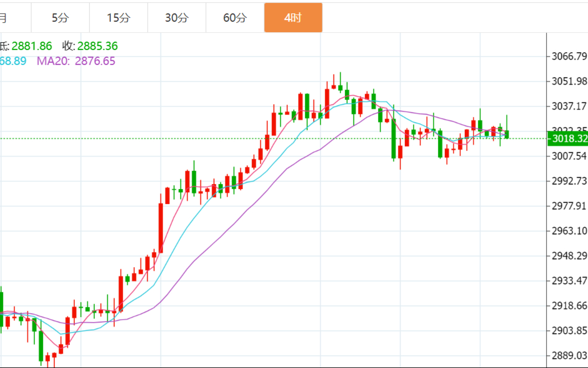Click the current price tag 3018.32
Image resolution: width=588 pixels, height=368 pixels.
click(567, 139)
